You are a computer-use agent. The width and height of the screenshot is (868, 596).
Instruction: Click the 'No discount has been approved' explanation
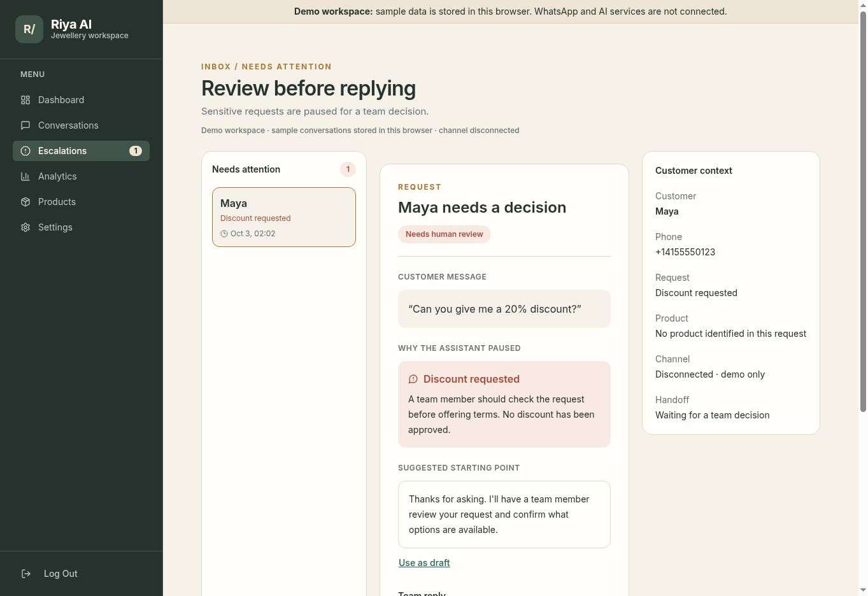coord(501,415)
